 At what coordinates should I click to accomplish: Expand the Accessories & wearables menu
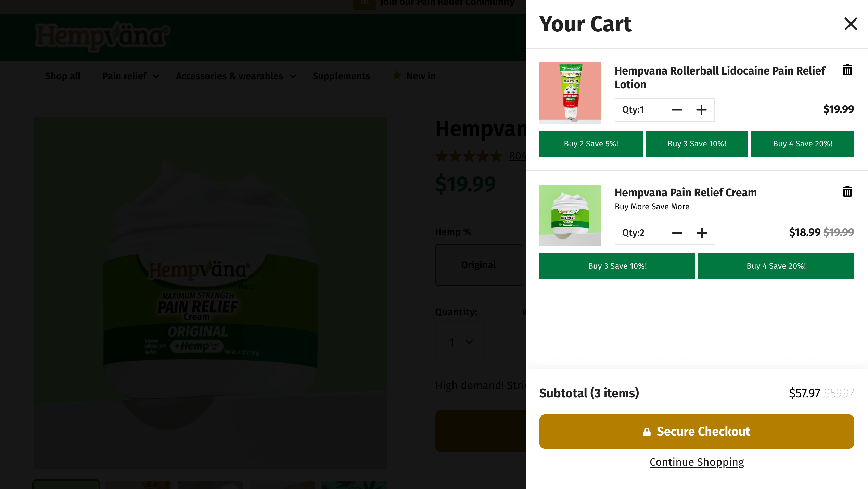tap(235, 76)
